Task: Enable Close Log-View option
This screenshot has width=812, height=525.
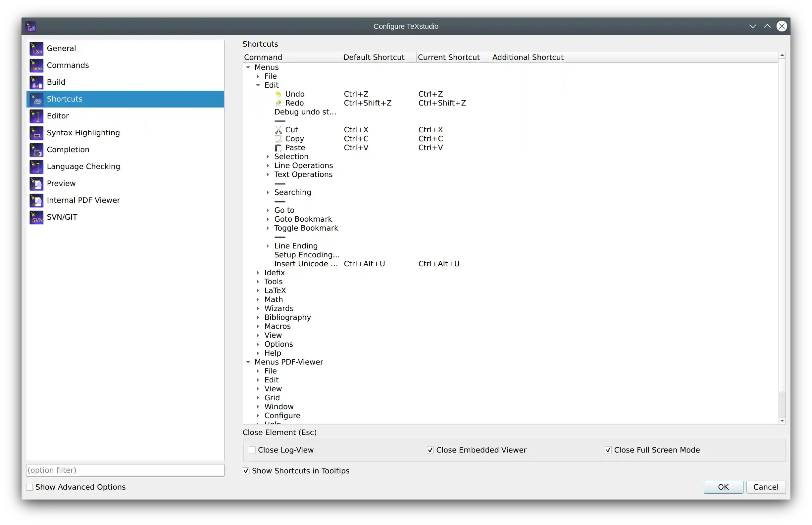Action: [252, 450]
